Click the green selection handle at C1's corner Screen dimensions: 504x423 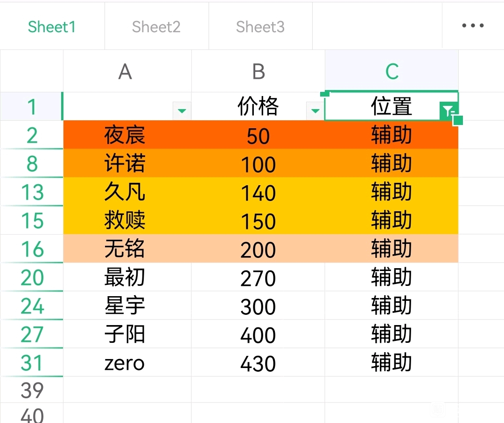pos(458,121)
